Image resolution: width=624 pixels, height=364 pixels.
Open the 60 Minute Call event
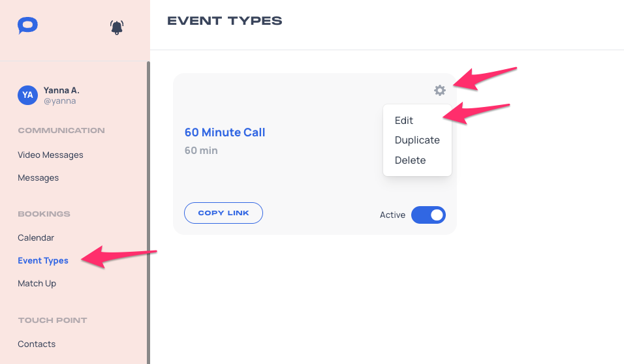pos(225,132)
